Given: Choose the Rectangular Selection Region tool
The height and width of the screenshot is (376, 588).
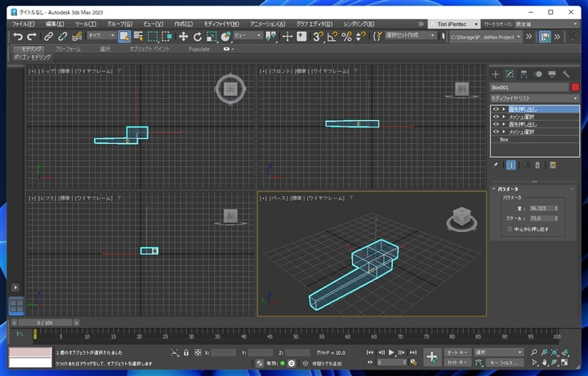Looking at the screenshot, I should [x=153, y=37].
